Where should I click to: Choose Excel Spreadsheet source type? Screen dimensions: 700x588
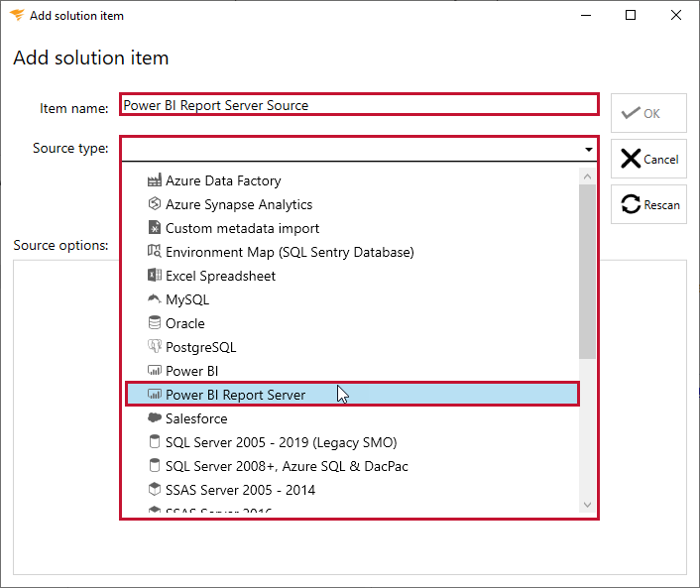point(352,276)
